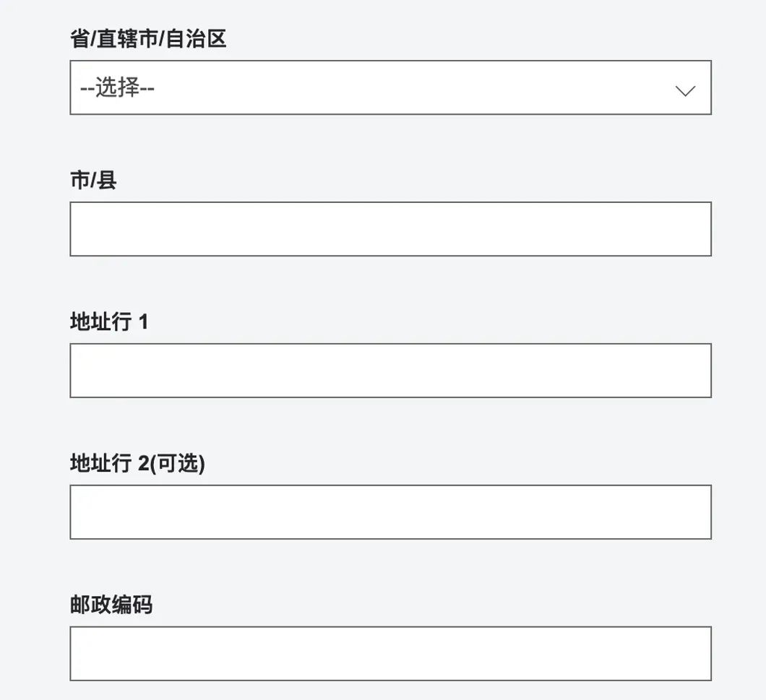Screen dimensions: 766x700
Task: Place cursor in postal code box
Action: (390, 653)
